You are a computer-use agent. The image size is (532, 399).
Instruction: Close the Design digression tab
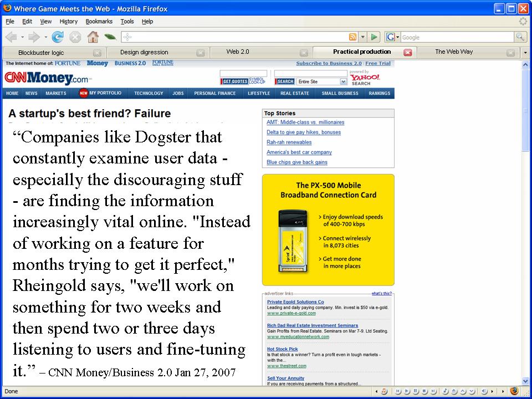tap(201, 53)
